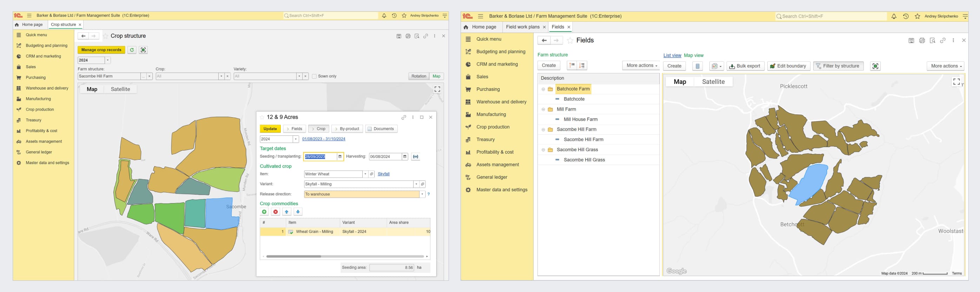Collapse the Mill Farm tree node
Viewport: 980px width, 292px height.
tap(543, 109)
